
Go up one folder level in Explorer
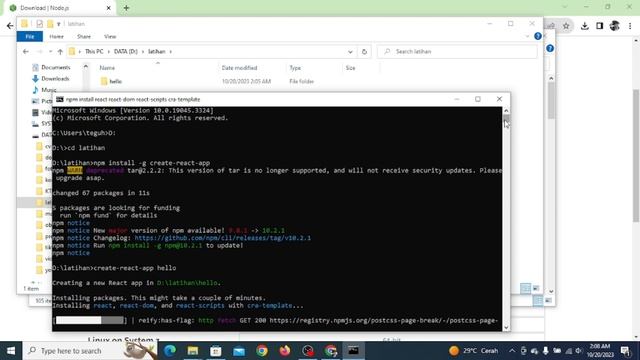point(60,51)
